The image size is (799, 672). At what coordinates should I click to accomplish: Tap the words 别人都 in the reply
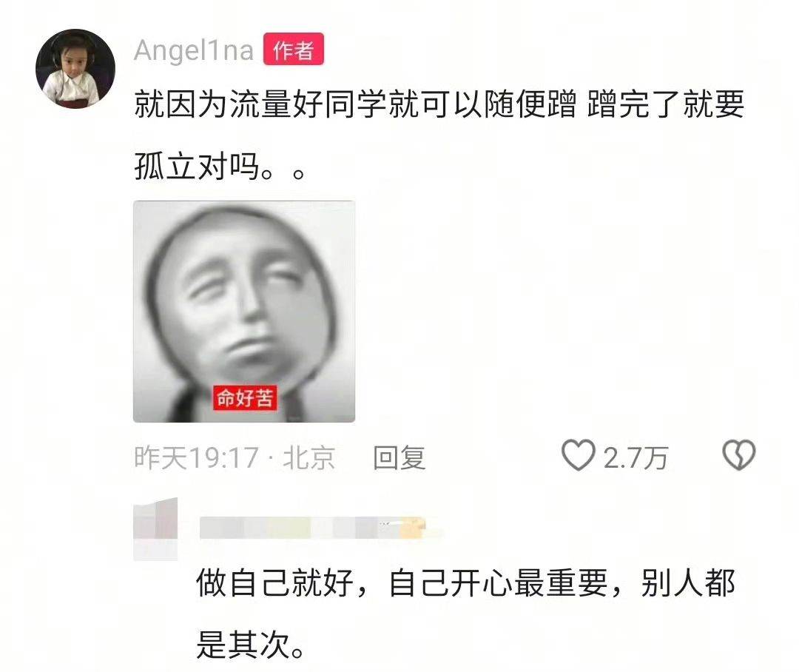point(688,582)
